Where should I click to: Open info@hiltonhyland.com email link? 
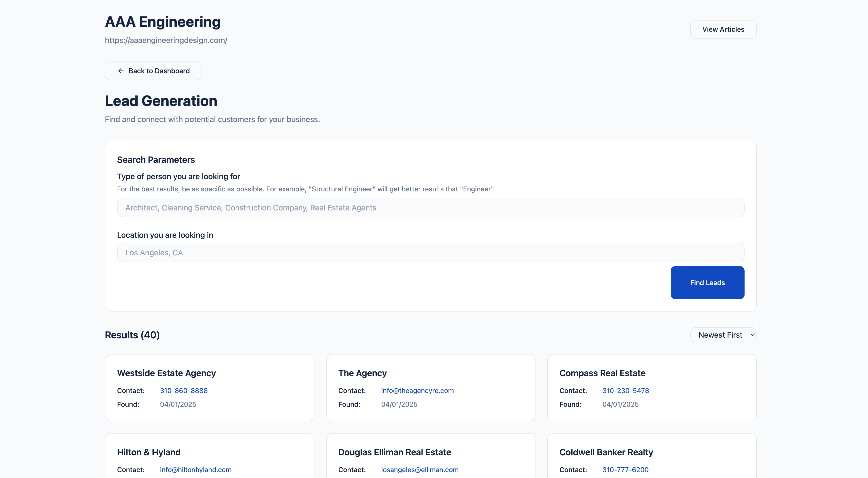point(195,469)
